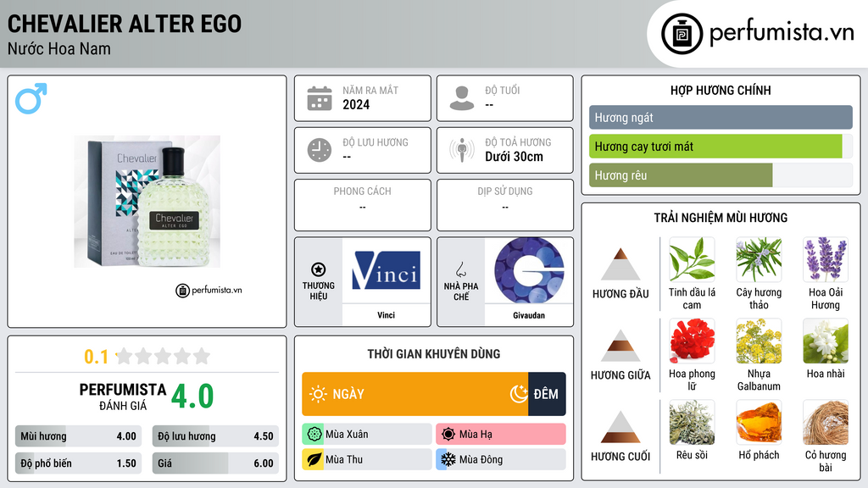Click the Hương cay tươi mát accord bar
The image size is (868, 488).
pos(721,146)
